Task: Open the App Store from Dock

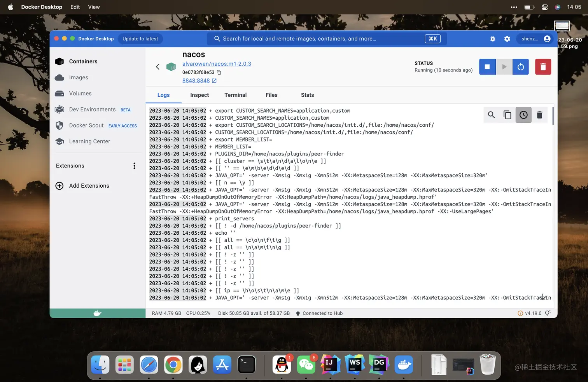Action: coord(222,365)
